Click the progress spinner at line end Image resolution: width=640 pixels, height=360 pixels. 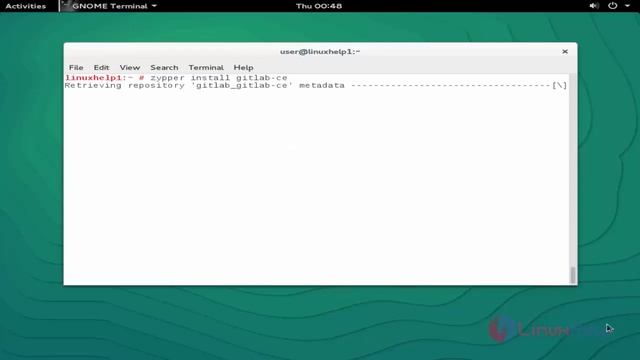point(560,85)
